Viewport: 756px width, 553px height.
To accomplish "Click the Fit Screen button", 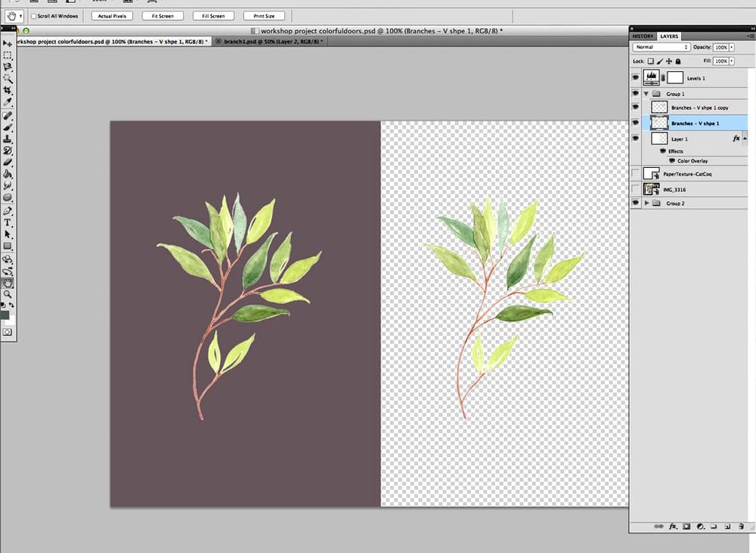I will (x=163, y=16).
